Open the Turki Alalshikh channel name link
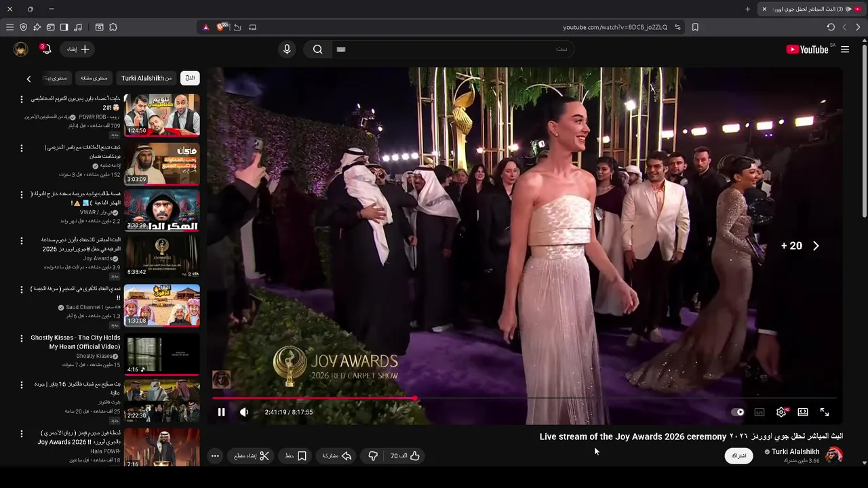The image size is (868, 488). [795, 451]
